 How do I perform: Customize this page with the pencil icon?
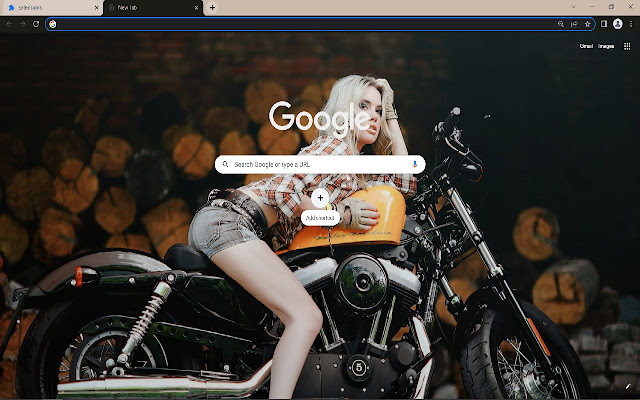click(628, 386)
